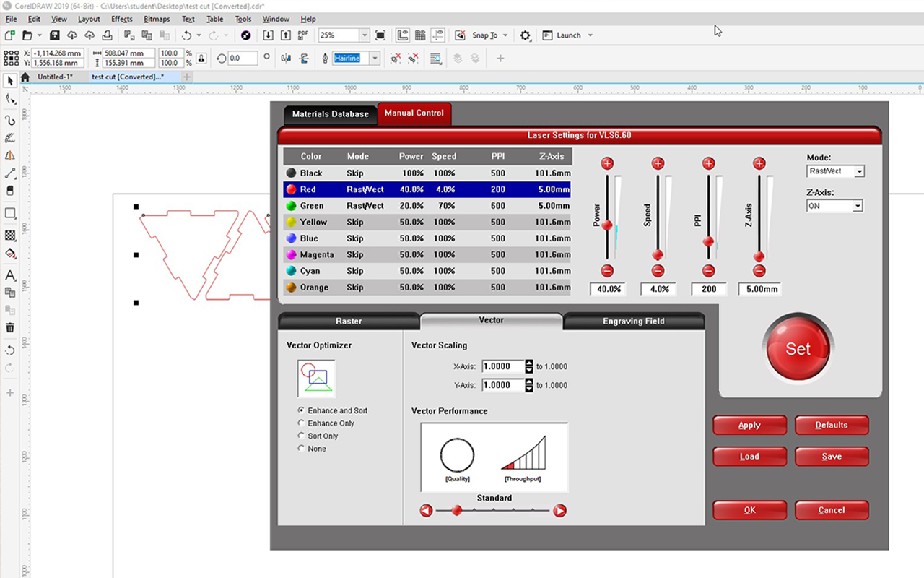924x578 pixels.
Task: Create a new document via toolbar icon
Action: pos(9,35)
